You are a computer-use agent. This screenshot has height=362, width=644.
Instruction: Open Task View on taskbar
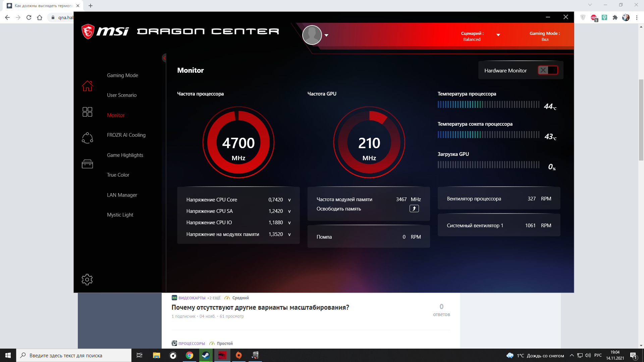[x=140, y=355]
